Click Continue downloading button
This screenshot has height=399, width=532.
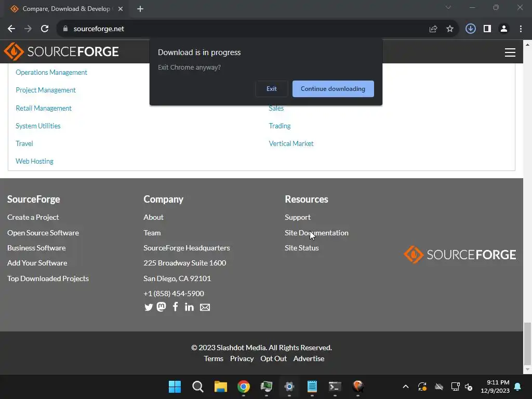tap(333, 88)
